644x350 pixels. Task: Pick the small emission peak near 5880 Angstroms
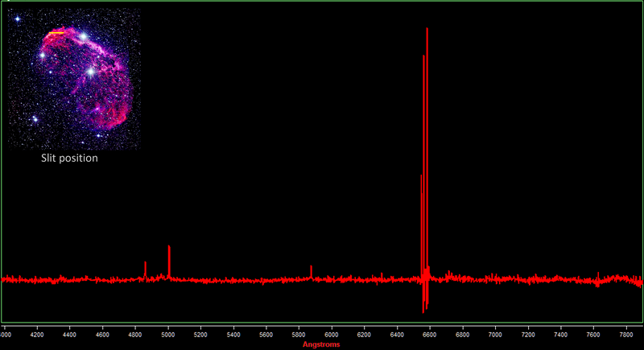point(311,271)
